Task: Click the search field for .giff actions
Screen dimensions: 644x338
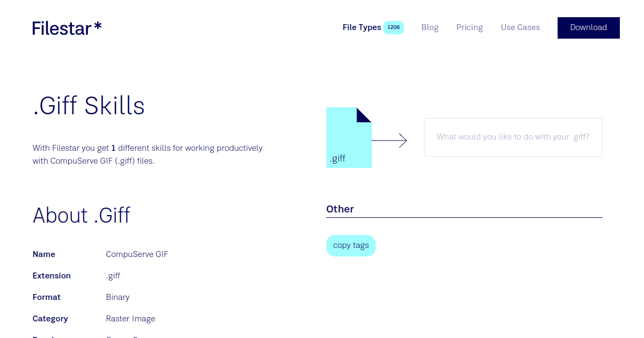Action: pyautogui.click(x=513, y=137)
